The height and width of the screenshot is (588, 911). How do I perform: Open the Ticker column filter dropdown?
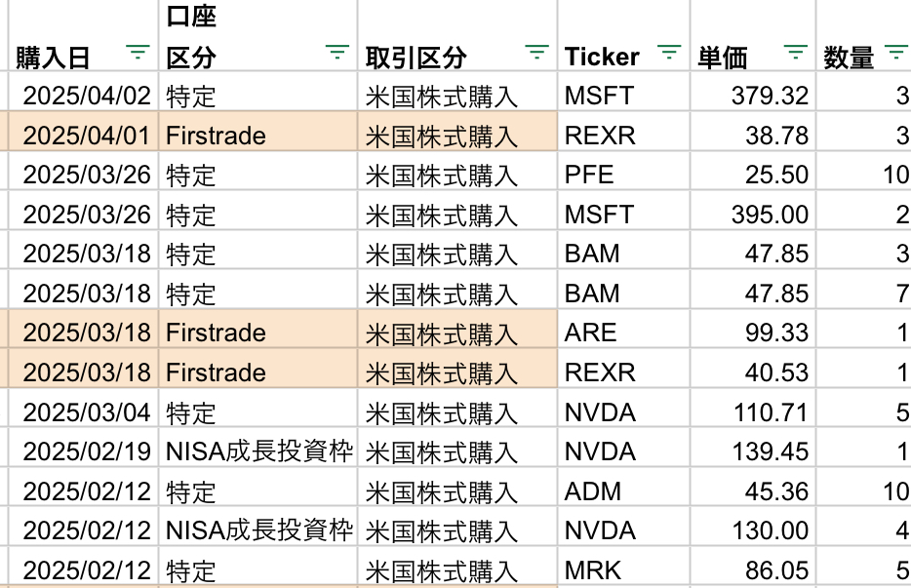tap(668, 55)
